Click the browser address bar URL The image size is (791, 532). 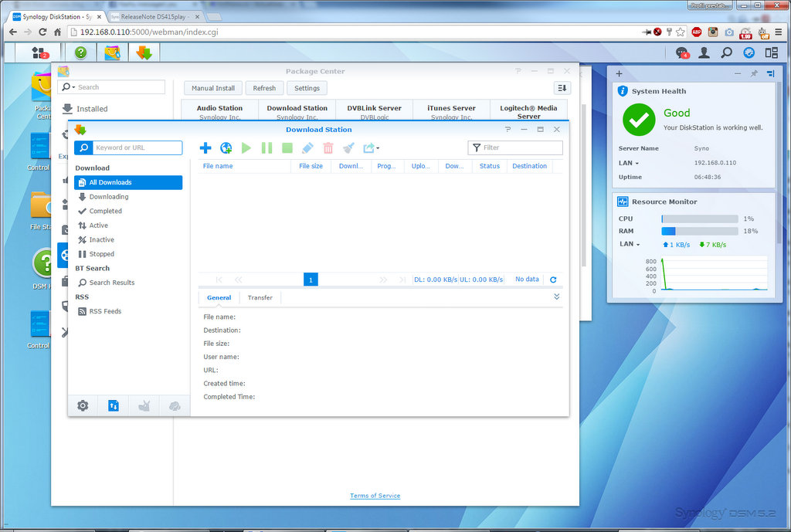tap(149, 32)
